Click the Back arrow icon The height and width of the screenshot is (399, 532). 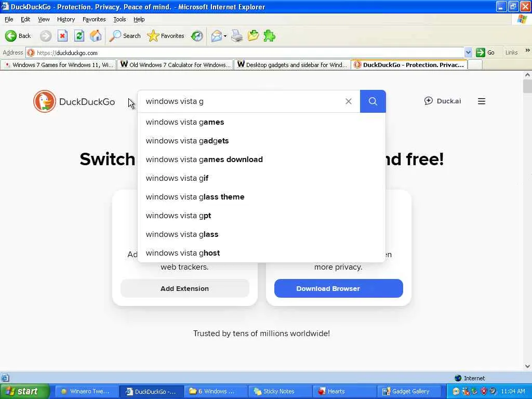(10, 36)
